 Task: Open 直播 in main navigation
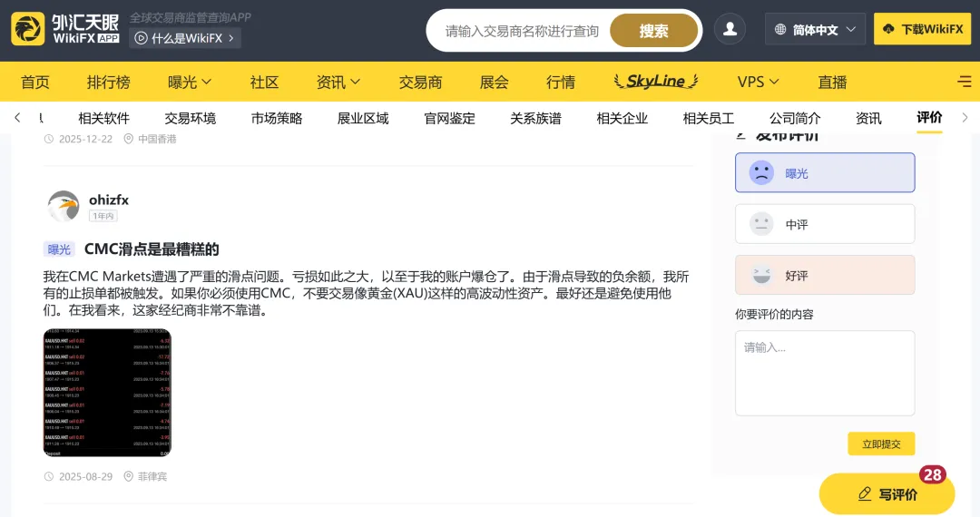(x=832, y=82)
